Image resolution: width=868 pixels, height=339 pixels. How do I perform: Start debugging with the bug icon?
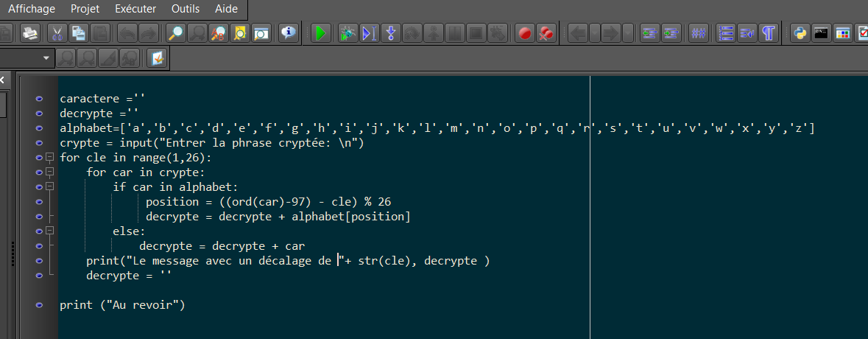(347, 33)
